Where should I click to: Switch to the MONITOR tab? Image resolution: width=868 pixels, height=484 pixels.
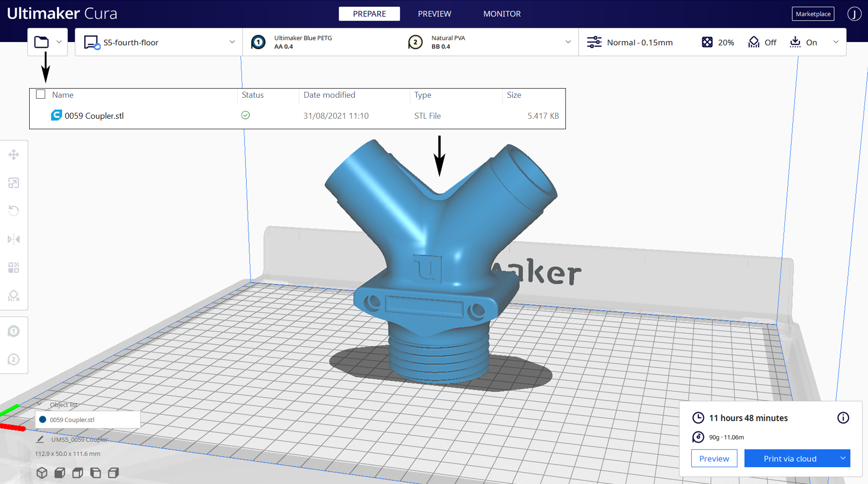pyautogui.click(x=502, y=14)
